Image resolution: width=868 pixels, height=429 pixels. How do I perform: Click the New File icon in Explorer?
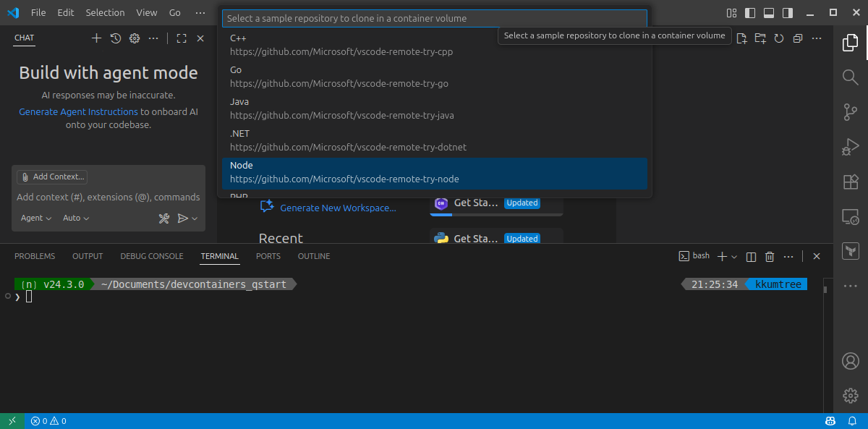[x=741, y=38]
